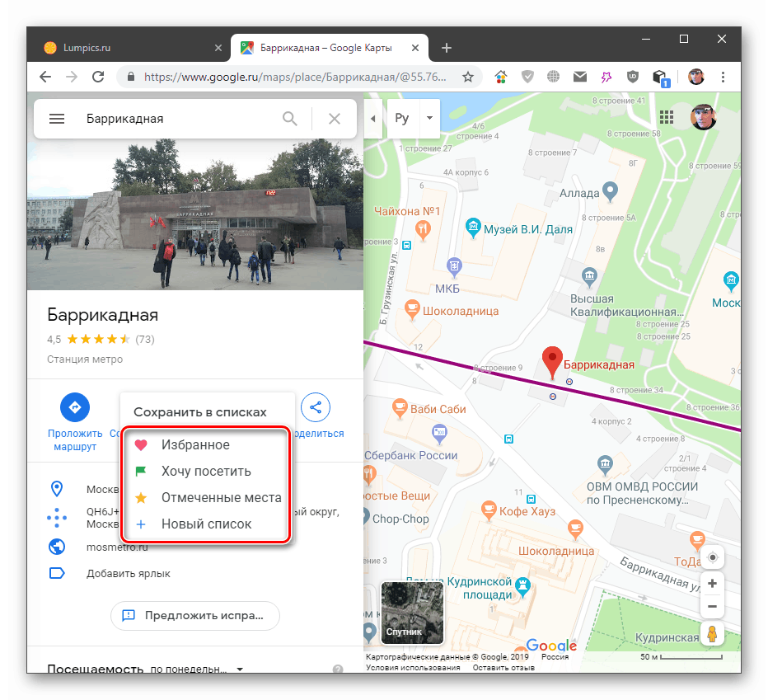The height and width of the screenshot is (700, 768).
Task: Open the hamburger menu in the search panel
Action: (x=56, y=118)
